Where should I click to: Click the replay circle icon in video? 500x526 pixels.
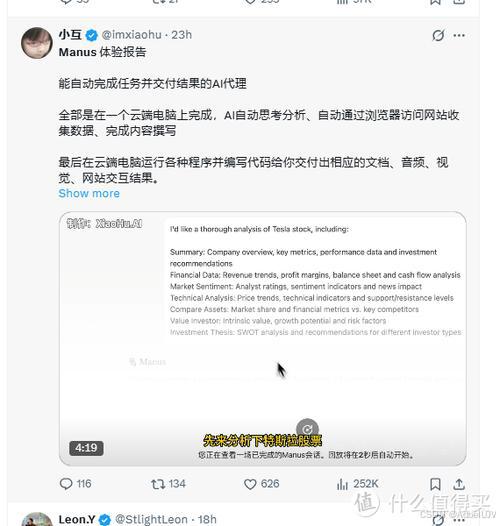307,429
